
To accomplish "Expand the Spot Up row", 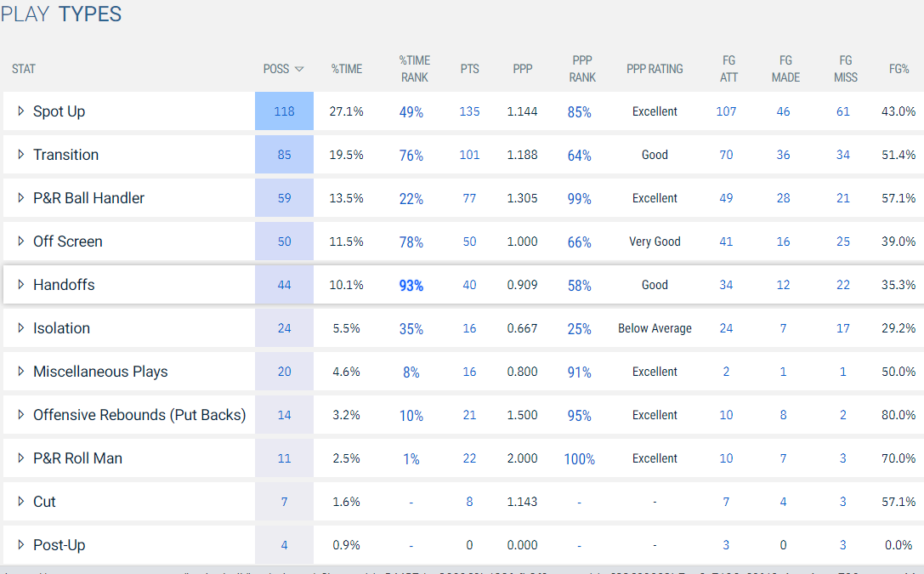I will 20,111.
